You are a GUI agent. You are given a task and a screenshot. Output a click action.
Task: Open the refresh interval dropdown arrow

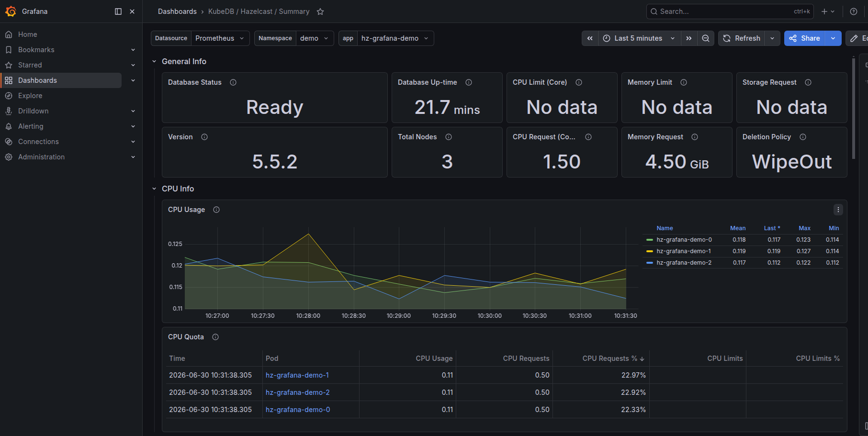coord(772,38)
